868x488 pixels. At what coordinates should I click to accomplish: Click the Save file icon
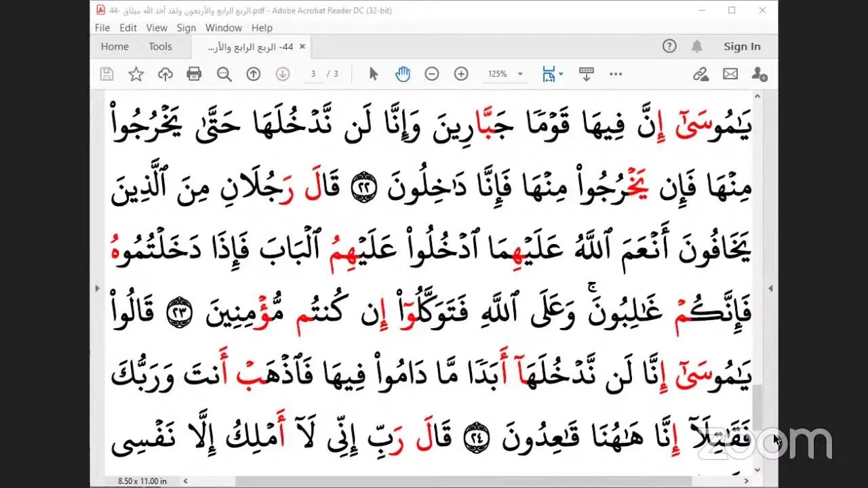click(x=106, y=74)
